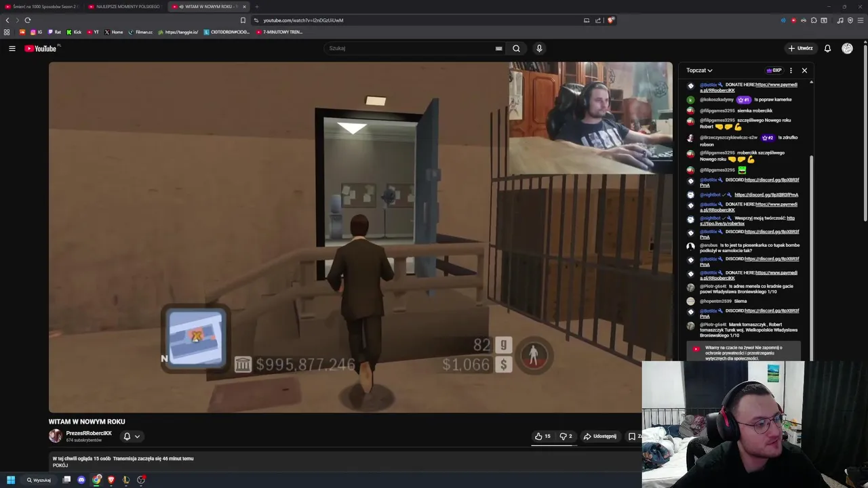Click the VPN shield icon in toolbar
This screenshot has width=868, height=488.
click(850, 20)
